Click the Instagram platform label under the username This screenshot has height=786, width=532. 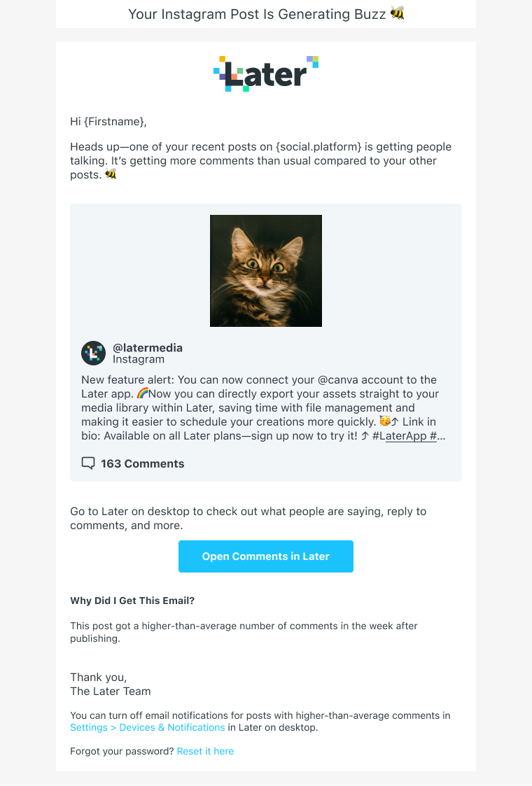(x=139, y=360)
